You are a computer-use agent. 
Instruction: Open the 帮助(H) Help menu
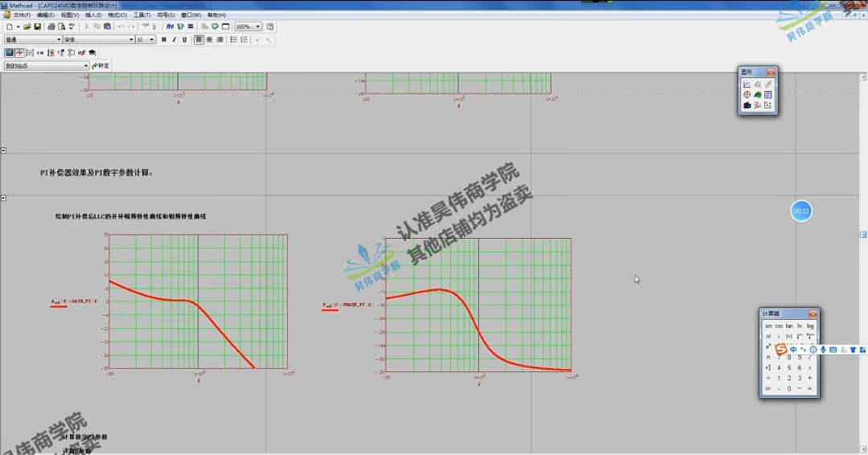click(216, 15)
